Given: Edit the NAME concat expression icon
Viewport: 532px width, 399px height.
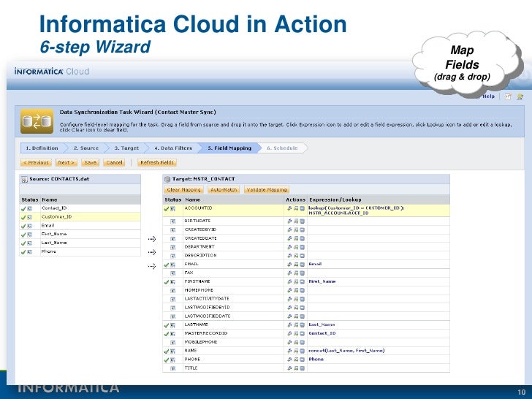Looking at the screenshot, I should (289, 351).
